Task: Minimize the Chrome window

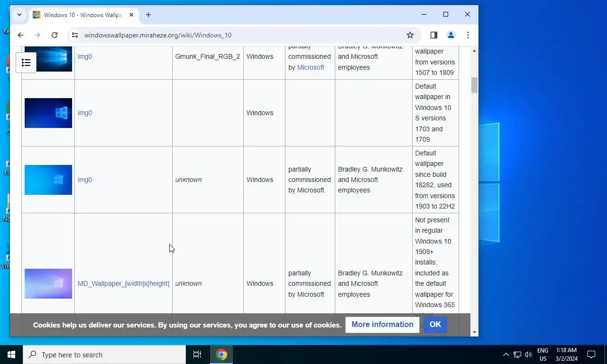Action: [424, 15]
